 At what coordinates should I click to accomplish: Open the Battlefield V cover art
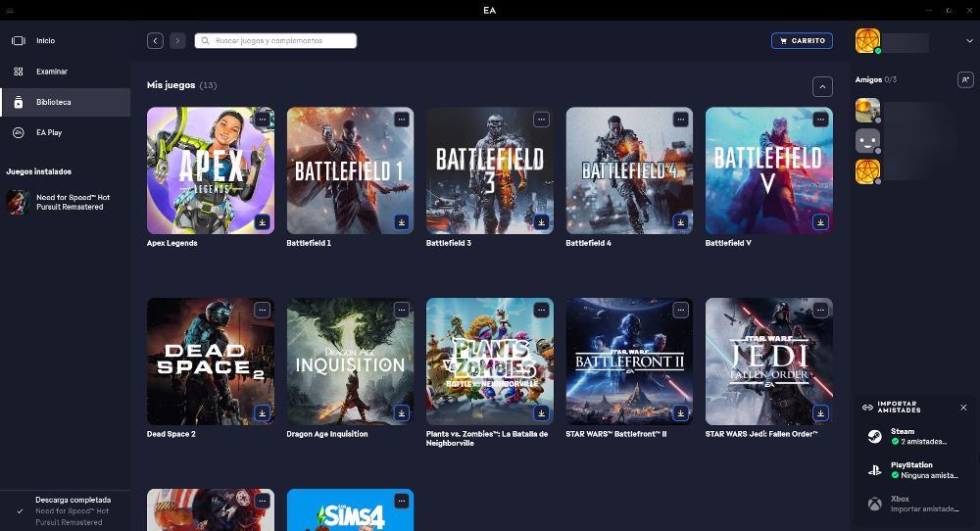pyautogui.click(x=768, y=170)
